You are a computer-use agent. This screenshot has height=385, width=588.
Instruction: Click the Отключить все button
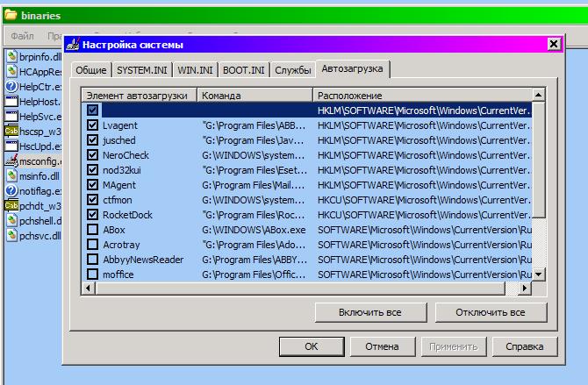(491, 312)
